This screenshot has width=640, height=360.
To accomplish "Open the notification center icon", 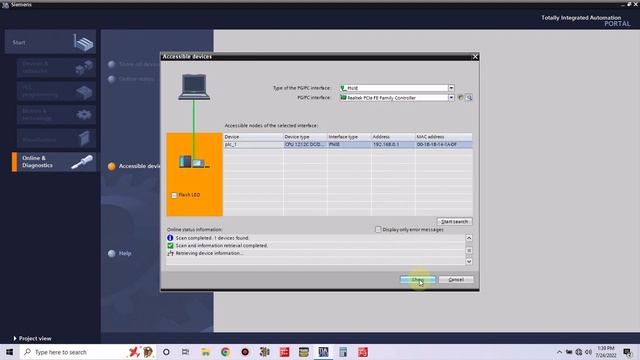I will 628,352.
